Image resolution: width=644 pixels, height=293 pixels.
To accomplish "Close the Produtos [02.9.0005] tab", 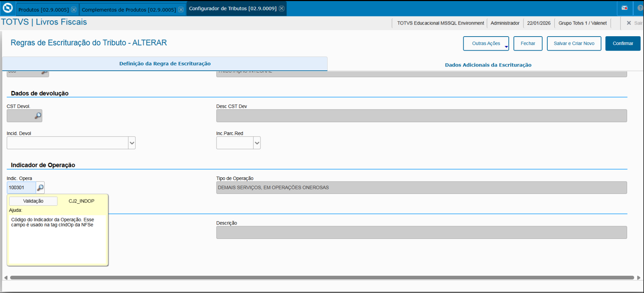I will click(74, 9).
